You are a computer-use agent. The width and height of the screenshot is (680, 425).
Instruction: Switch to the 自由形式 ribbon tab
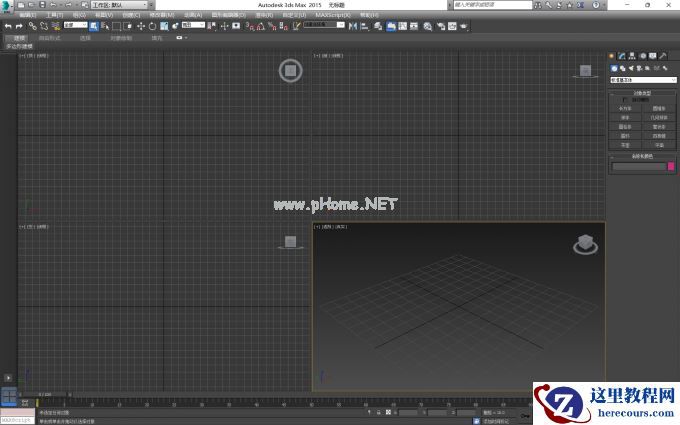49,38
